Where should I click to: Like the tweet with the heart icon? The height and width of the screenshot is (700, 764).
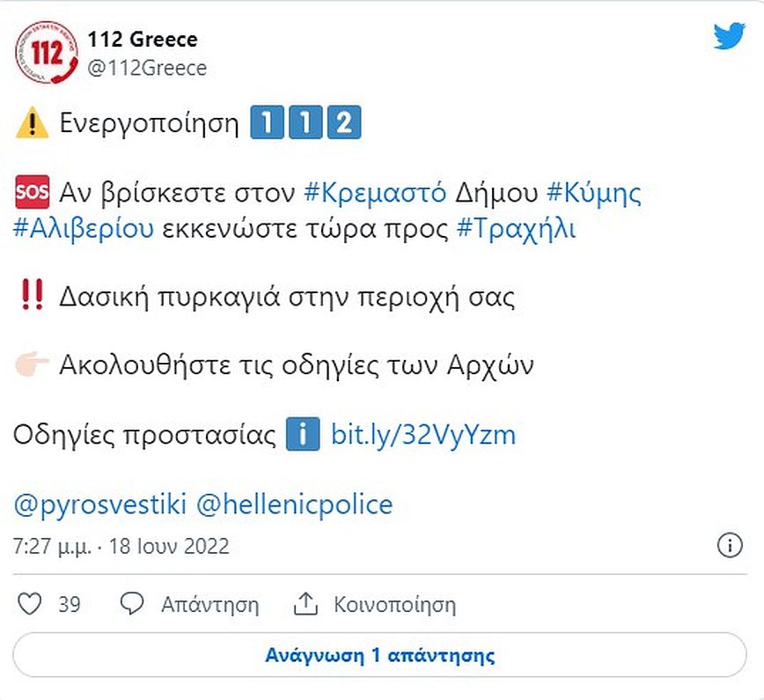pos(30,605)
